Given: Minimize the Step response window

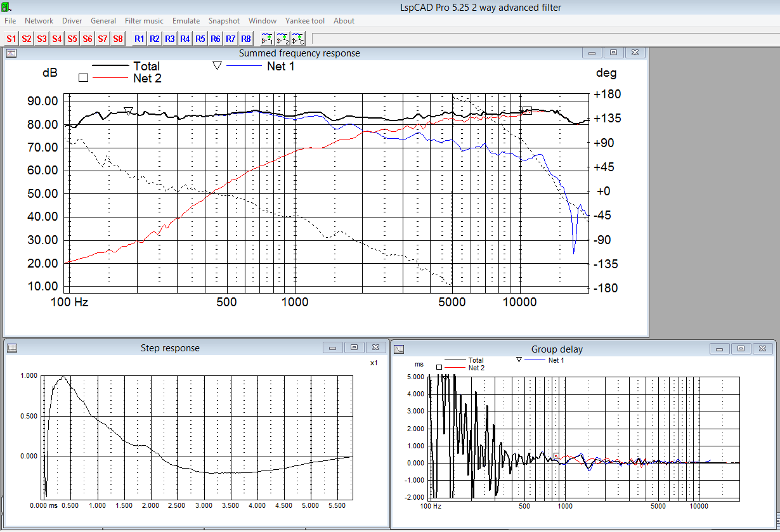Looking at the screenshot, I should pyautogui.click(x=332, y=347).
